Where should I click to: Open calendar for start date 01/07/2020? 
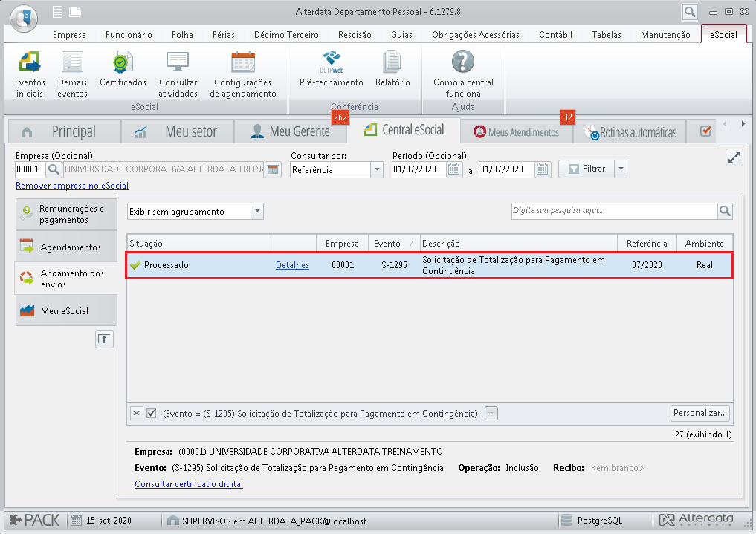click(x=453, y=169)
